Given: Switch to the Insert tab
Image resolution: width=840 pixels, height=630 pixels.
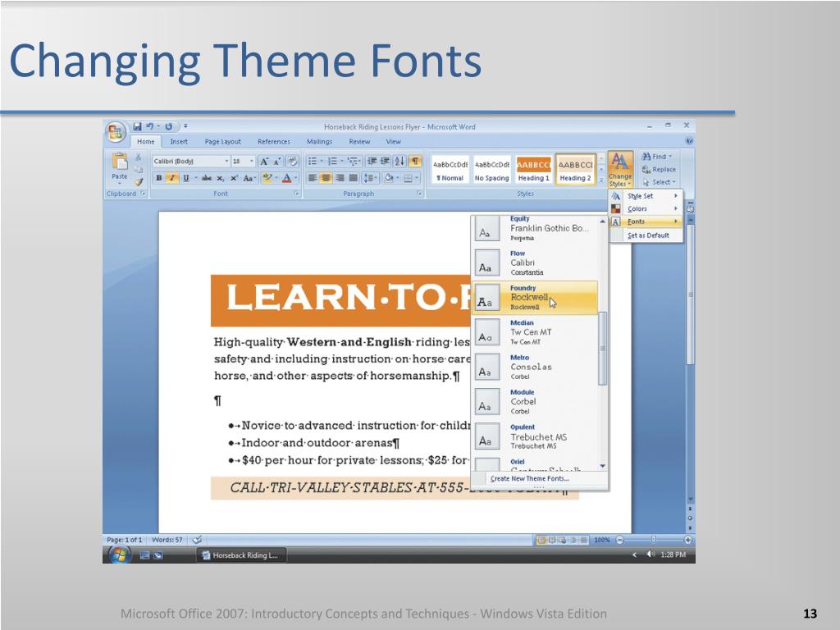Looking at the screenshot, I should (179, 141).
